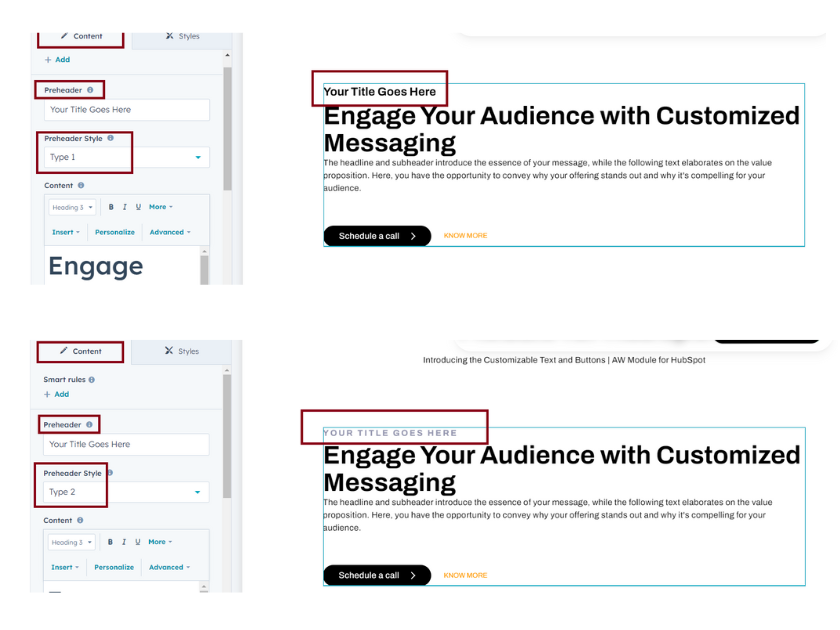The width and height of the screenshot is (840, 630).
Task: Open Preheader Style dropdown showing Type 2
Action: (126, 492)
